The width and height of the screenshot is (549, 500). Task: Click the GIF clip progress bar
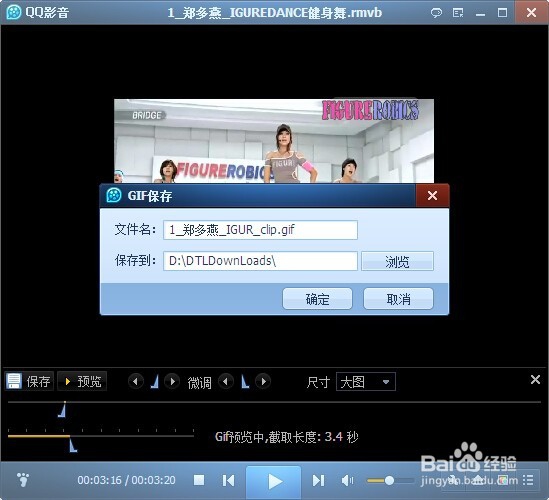(x=101, y=436)
